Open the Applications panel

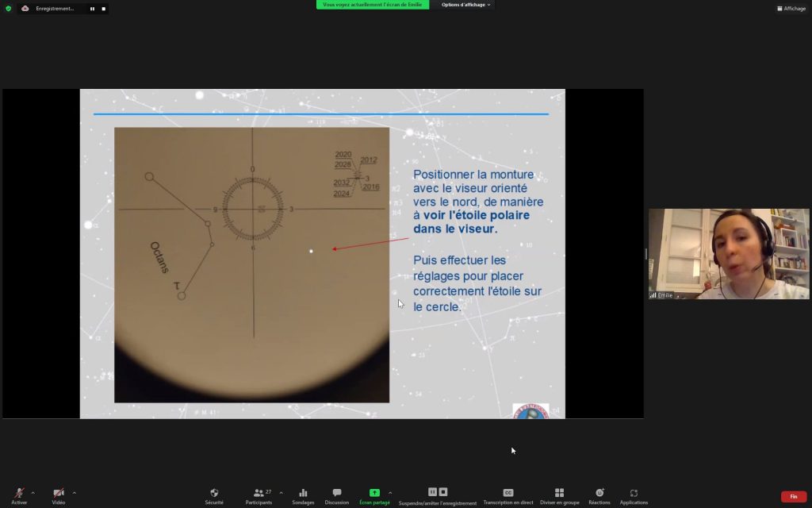pos(634,496)
